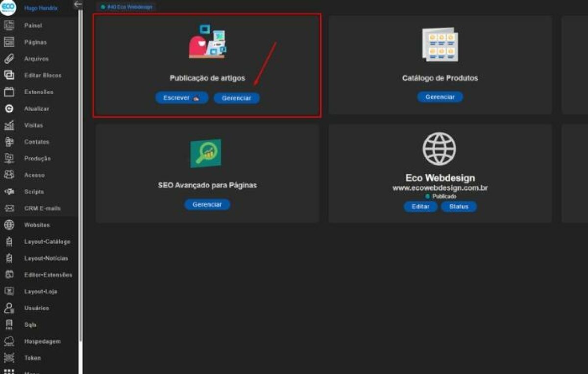This screenshot has width=588, height=374.
Task: Go to the Extensões menu entry
Action: point(39,92)
